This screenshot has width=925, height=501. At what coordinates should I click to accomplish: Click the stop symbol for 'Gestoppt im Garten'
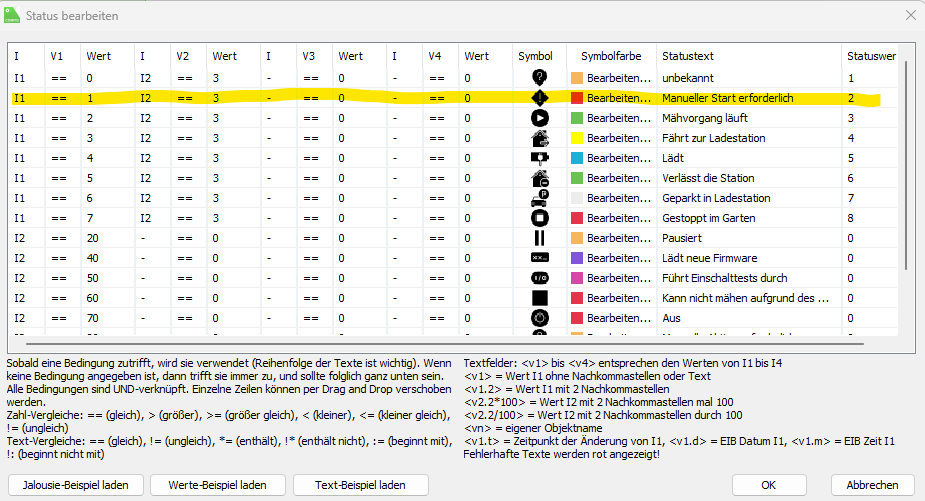pos(539,218)
